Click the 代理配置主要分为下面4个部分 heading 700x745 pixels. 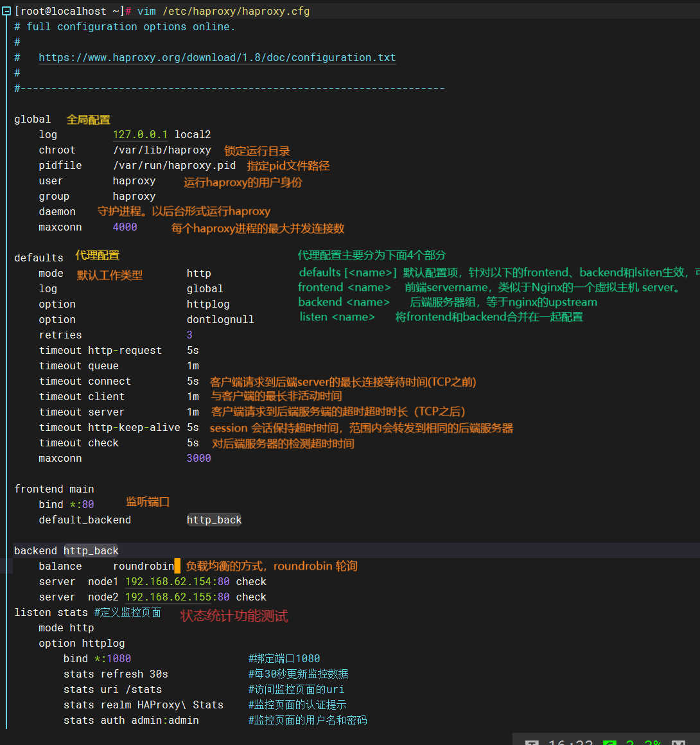[x=372, y=255]
